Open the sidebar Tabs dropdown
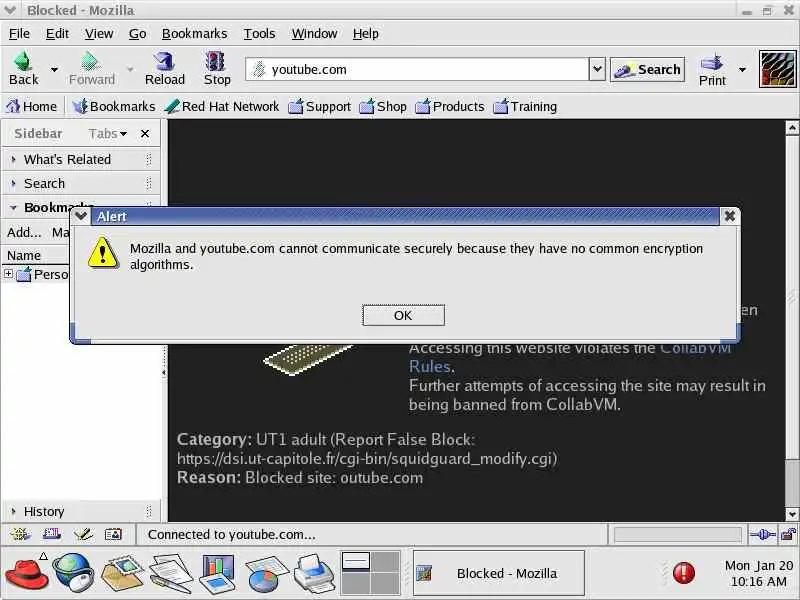The height and width of the screenshot is (600, 800). pos(108,133)
